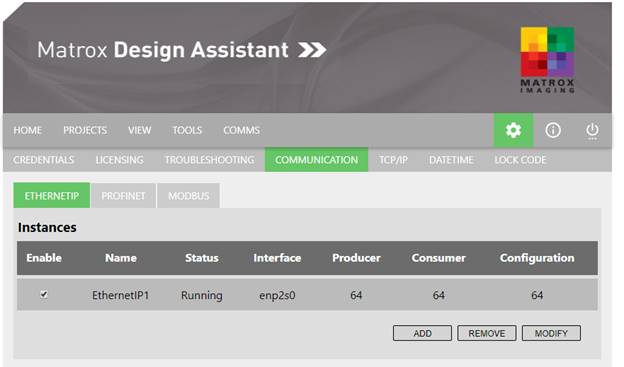Click the Instances heading
Screen dimensions: 624x367
[47, 227]
